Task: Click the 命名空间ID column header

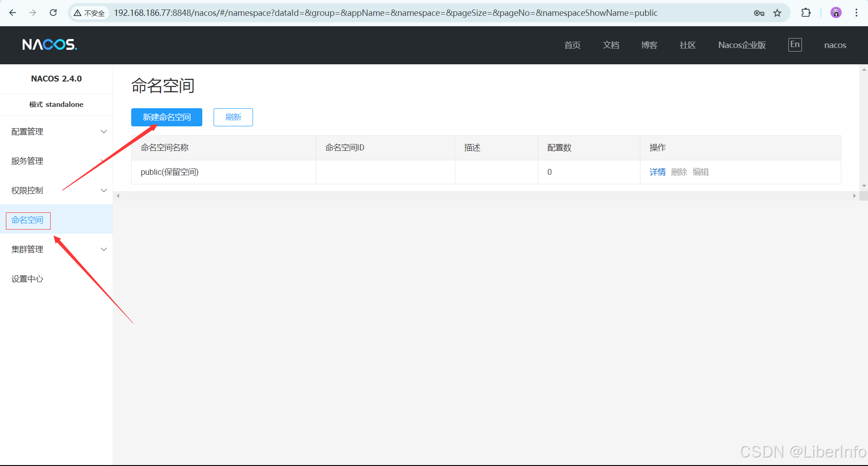Action: point(386,148)
